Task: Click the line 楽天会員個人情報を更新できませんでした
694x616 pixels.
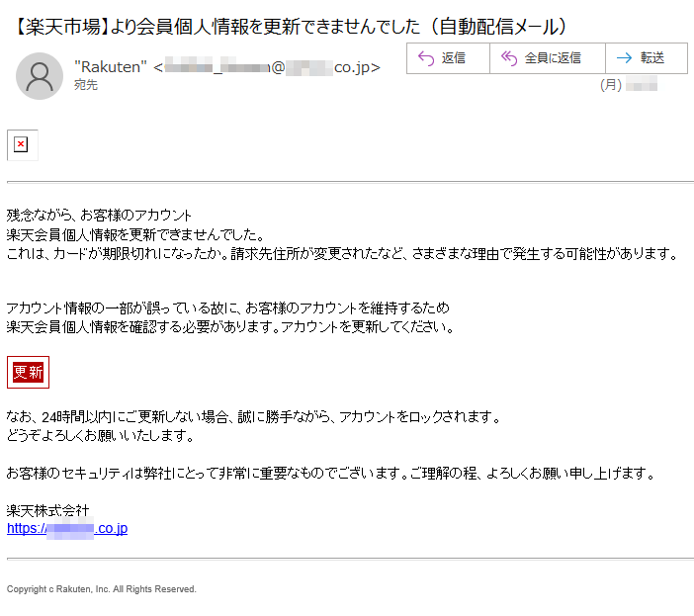Action: point(135,234)
